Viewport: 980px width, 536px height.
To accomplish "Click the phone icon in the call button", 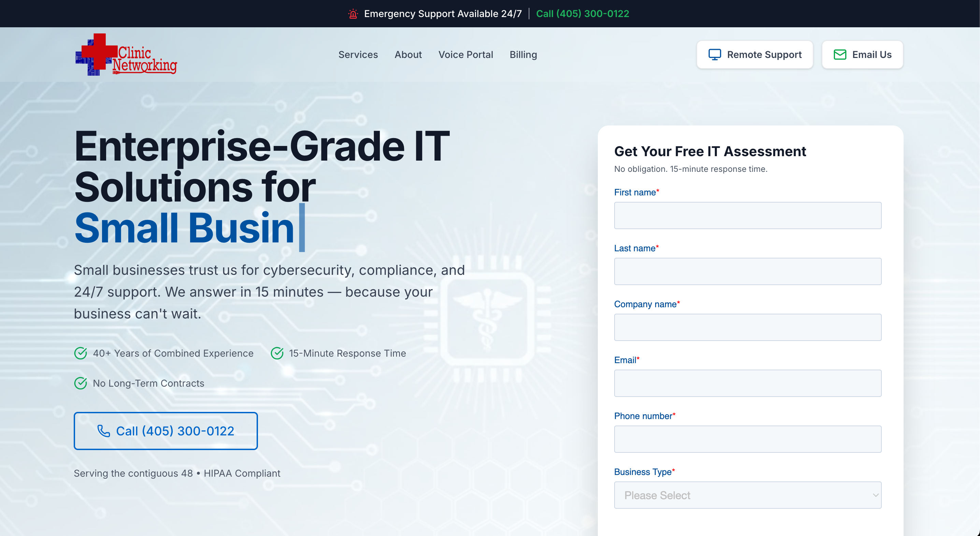I will pyautogui.click(x=103, y=431).
